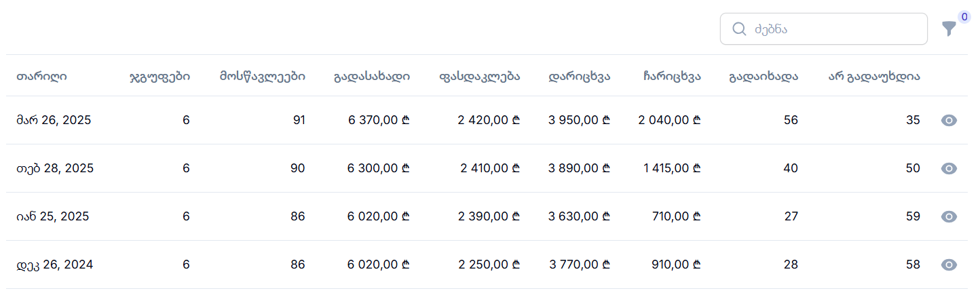The height and width of the screenshot is (295, 980).
Task: Sort by ჩარიცხვა column header
Action: (x=672, y=76)
